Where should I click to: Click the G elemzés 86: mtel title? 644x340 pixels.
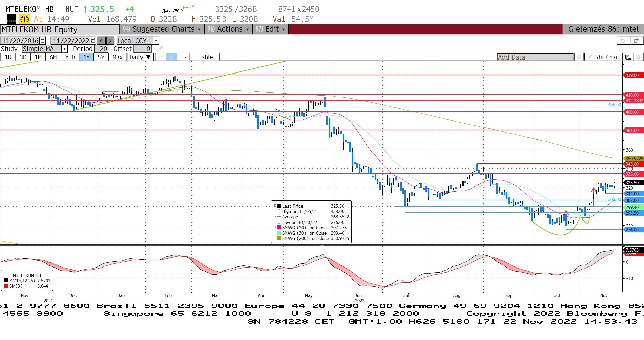(x=603, y=29)
